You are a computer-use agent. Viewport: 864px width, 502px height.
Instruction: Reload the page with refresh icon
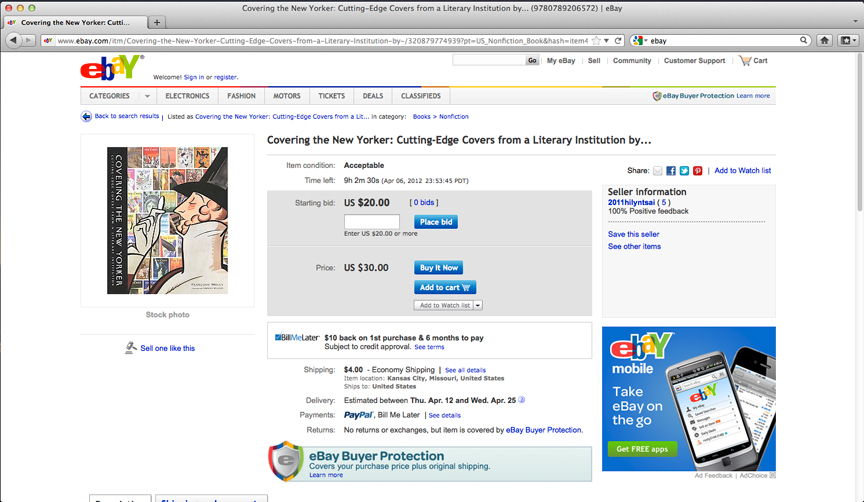pyautogui.click(x=618, y=40)
